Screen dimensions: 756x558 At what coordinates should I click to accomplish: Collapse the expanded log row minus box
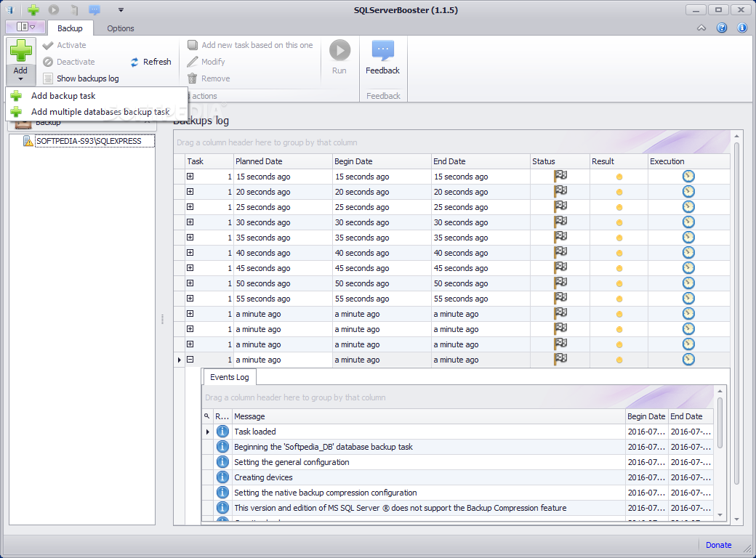(190, 360)
